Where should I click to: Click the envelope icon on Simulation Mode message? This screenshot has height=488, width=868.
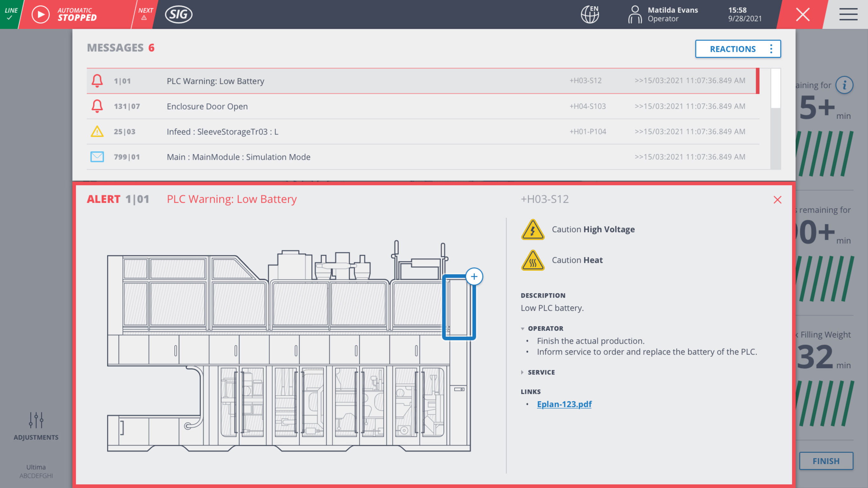click(x=97, y=157)
